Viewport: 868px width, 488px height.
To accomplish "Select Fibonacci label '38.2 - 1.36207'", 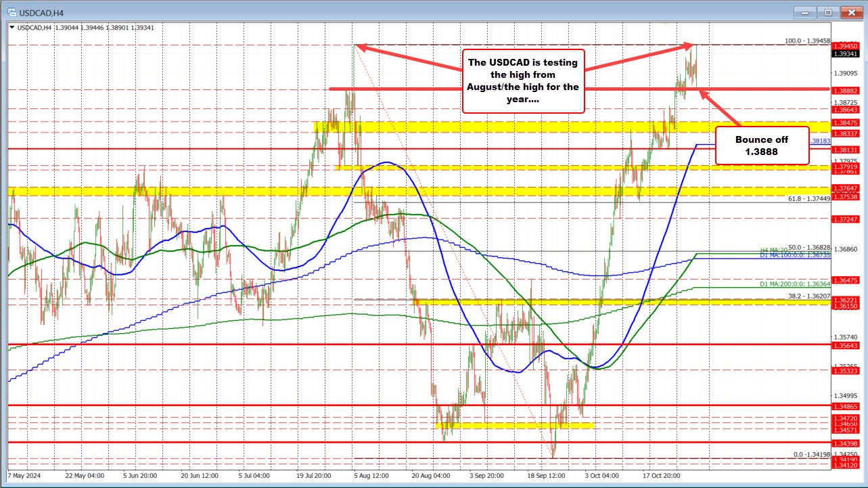I will point(808,296).
